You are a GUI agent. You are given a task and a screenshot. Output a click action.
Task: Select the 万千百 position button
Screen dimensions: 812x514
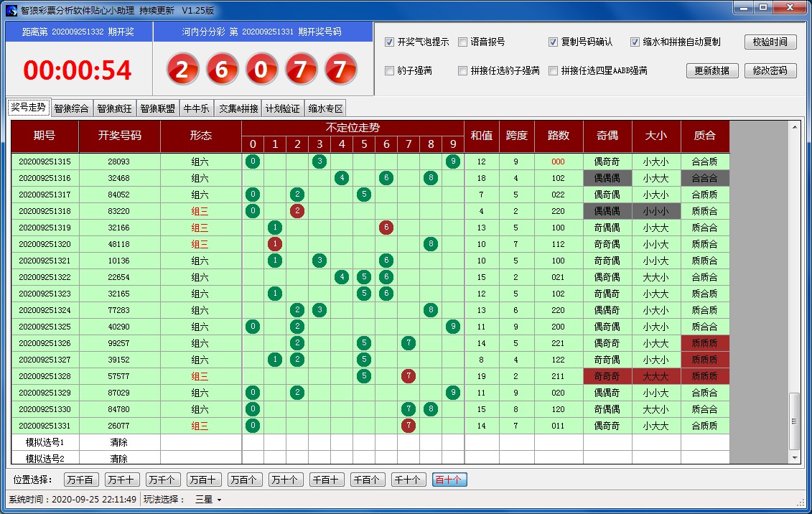[x=81, y=480]
